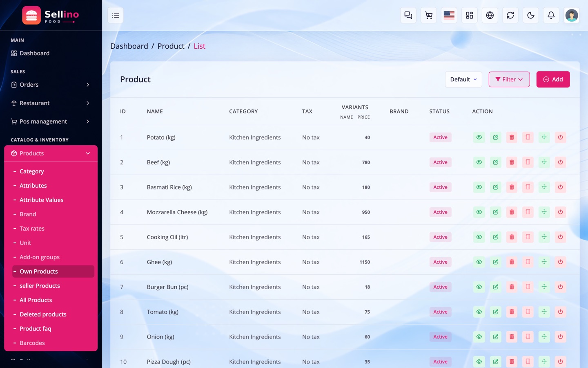Open the Filter dropdown
Screen dimensions: 588x368
tap(509, 79)
